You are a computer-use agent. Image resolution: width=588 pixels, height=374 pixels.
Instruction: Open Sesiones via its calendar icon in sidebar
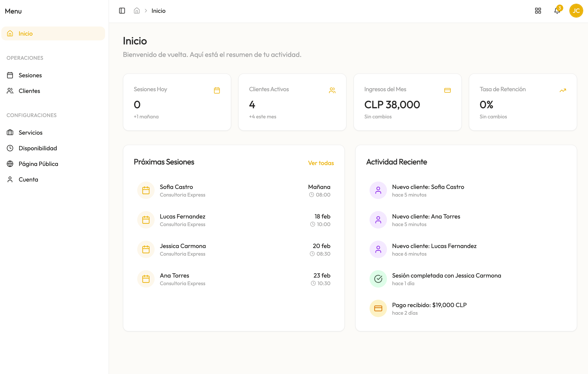10,75
